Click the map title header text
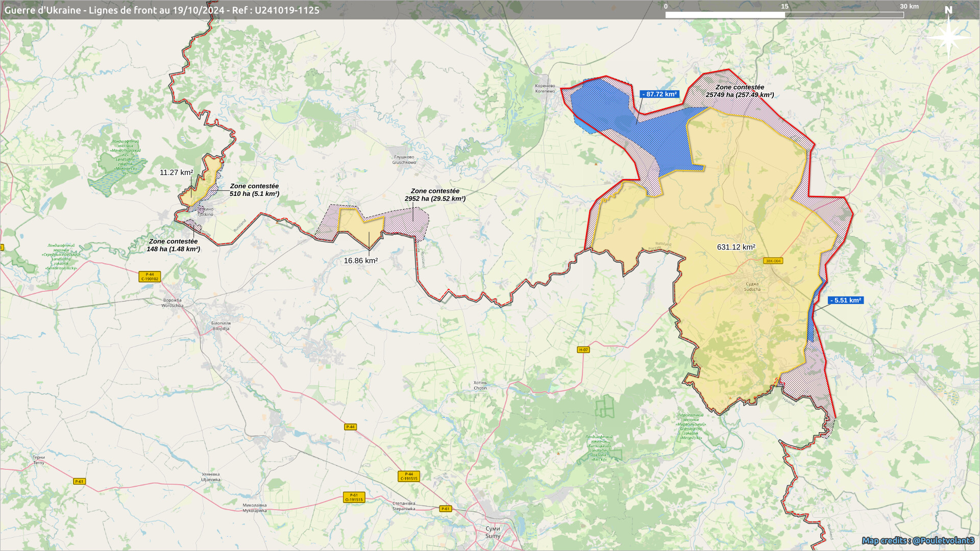 click(162, 10)
